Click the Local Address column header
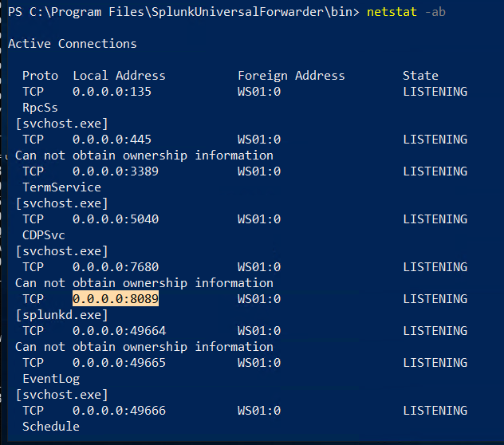The height and width of the screenshot is (445, 504). (119, 76)
